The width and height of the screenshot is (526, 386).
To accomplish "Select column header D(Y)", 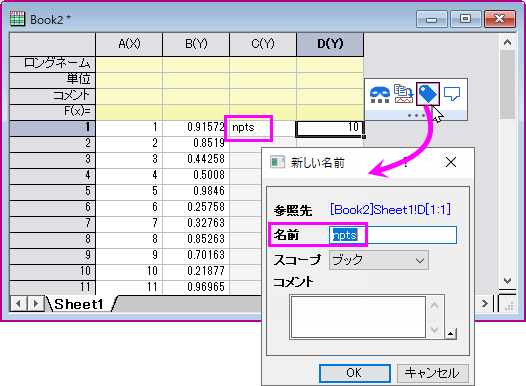I will (330, 44).
